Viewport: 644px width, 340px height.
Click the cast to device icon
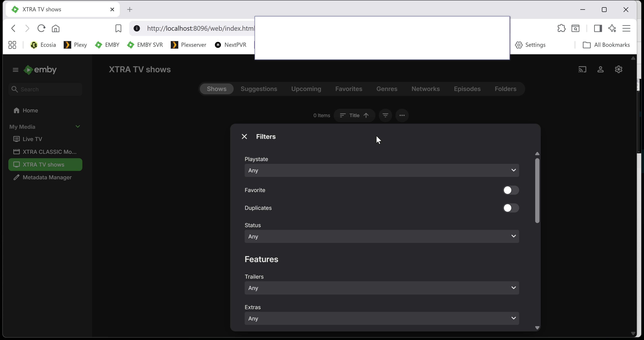coord(582,69)
